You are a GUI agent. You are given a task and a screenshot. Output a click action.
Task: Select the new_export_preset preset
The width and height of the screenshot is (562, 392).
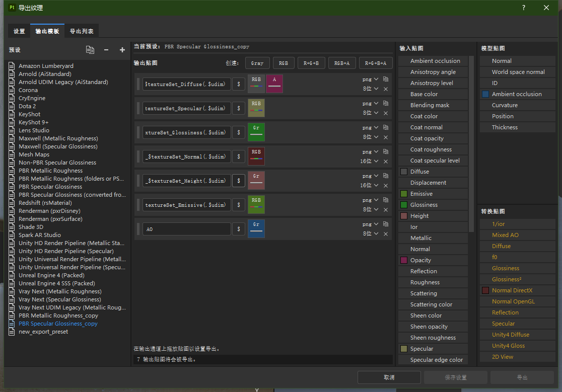43,332
